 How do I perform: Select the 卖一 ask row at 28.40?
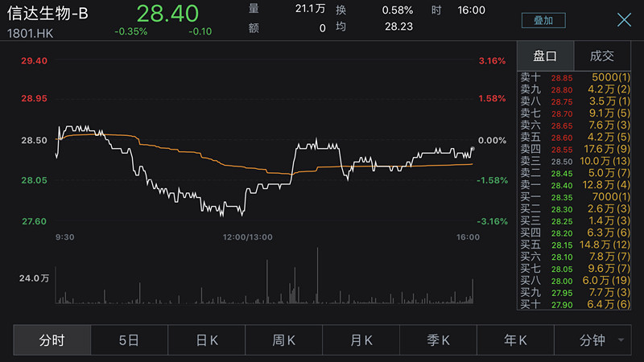pos(575,185)
